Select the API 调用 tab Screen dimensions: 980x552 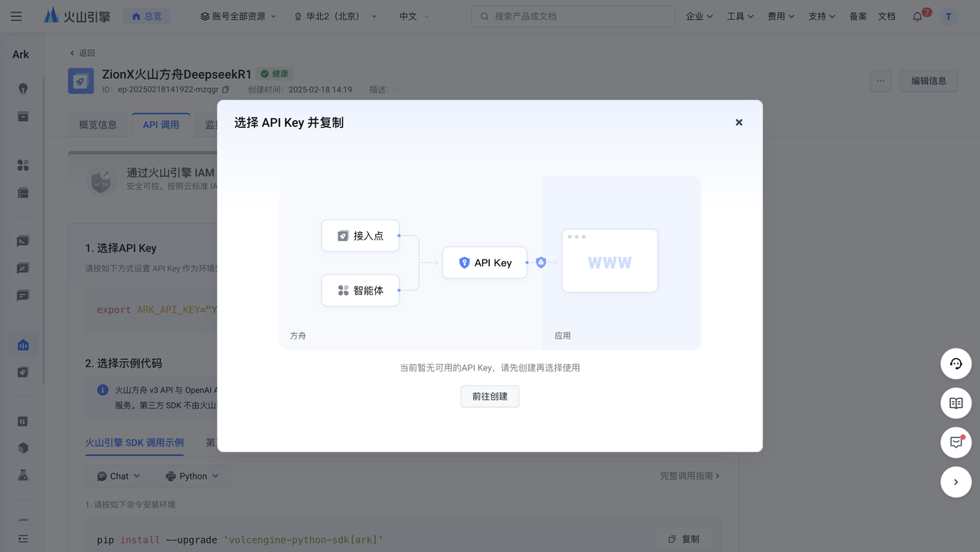[161, 125]
